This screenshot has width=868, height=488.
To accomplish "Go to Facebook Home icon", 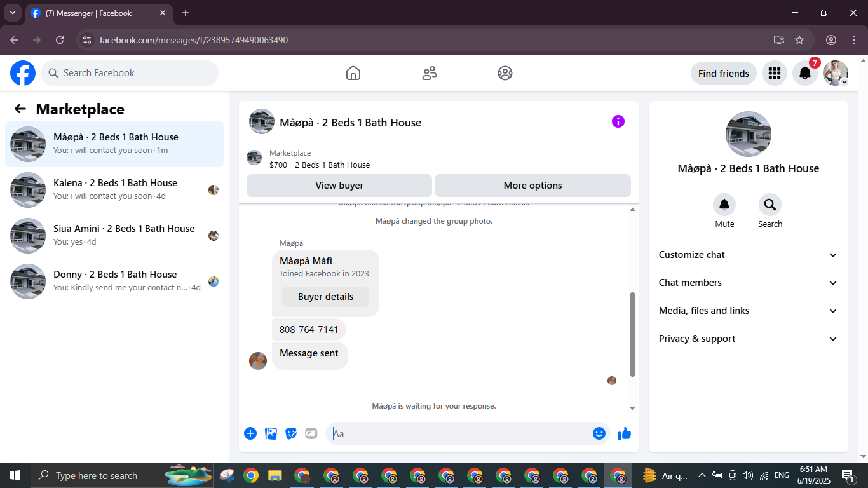I will pyautogui.click(x=353, y=73).
